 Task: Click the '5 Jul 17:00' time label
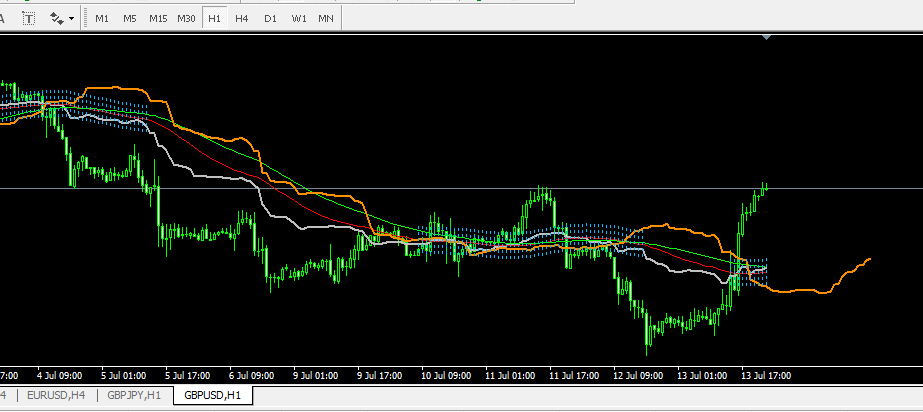coord(187,376)
